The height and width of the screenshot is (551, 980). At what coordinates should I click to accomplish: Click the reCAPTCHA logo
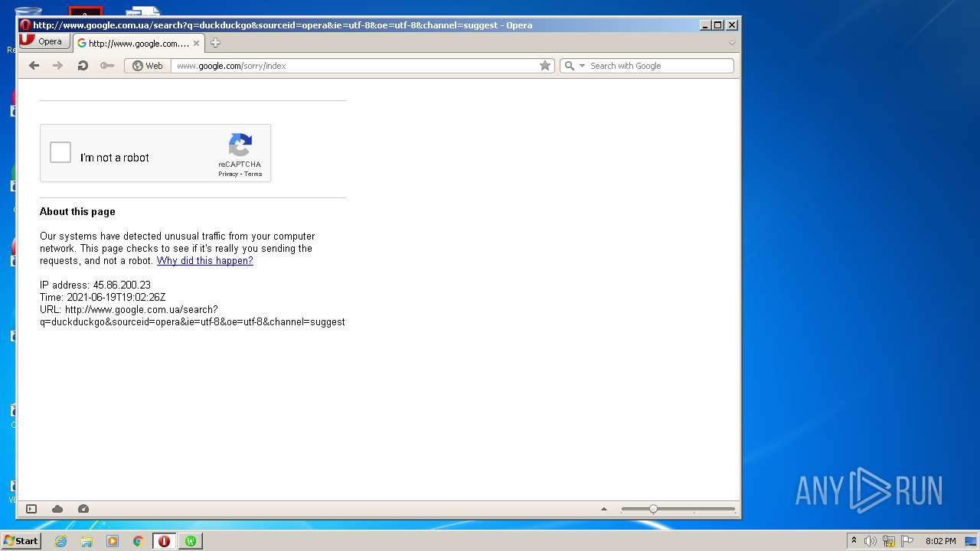(240, 145)
